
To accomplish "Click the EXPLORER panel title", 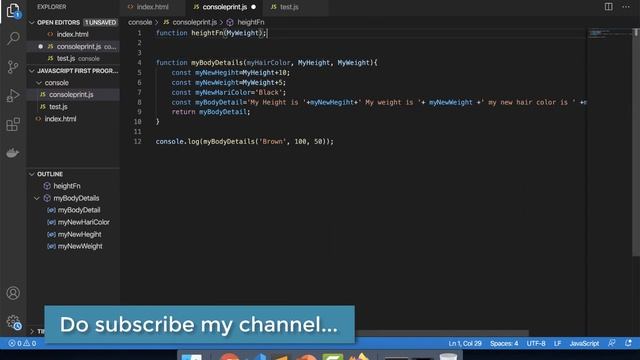I will [52, 7].
